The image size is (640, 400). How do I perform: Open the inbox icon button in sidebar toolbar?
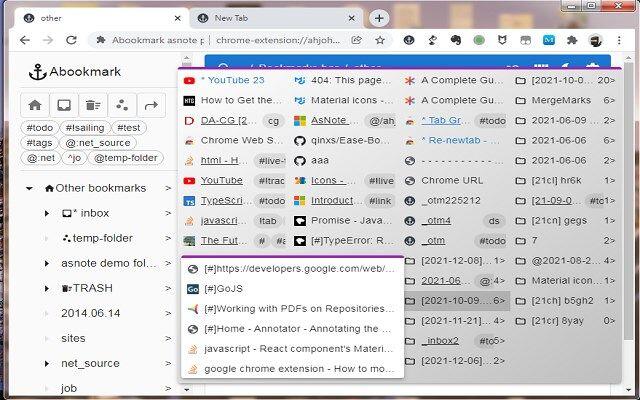[63, 104]
